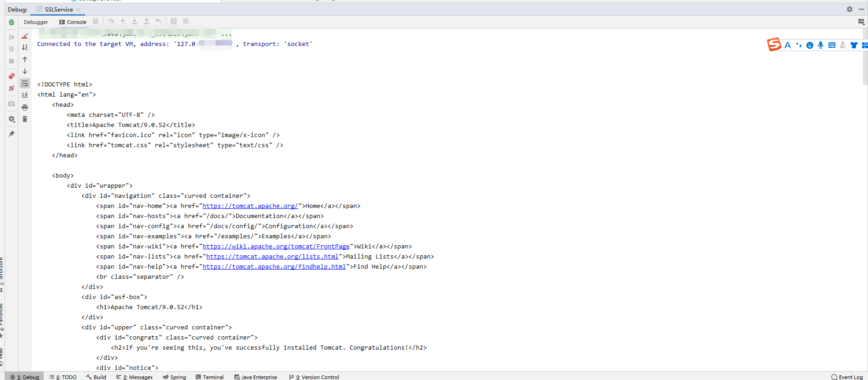Screen dimensions: 868x380
Task: Close the SSLService debug tab
Action: click(78, 10)
